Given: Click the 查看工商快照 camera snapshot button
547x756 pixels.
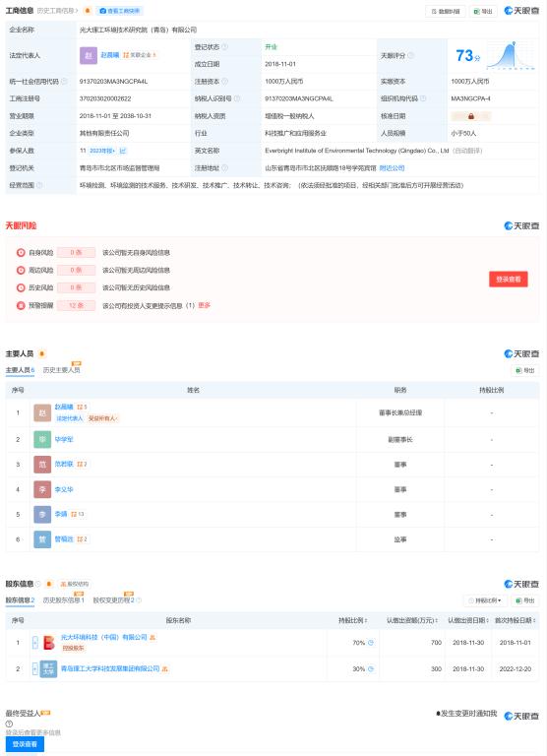Looking at the screenshot, I should click(119, 11).
